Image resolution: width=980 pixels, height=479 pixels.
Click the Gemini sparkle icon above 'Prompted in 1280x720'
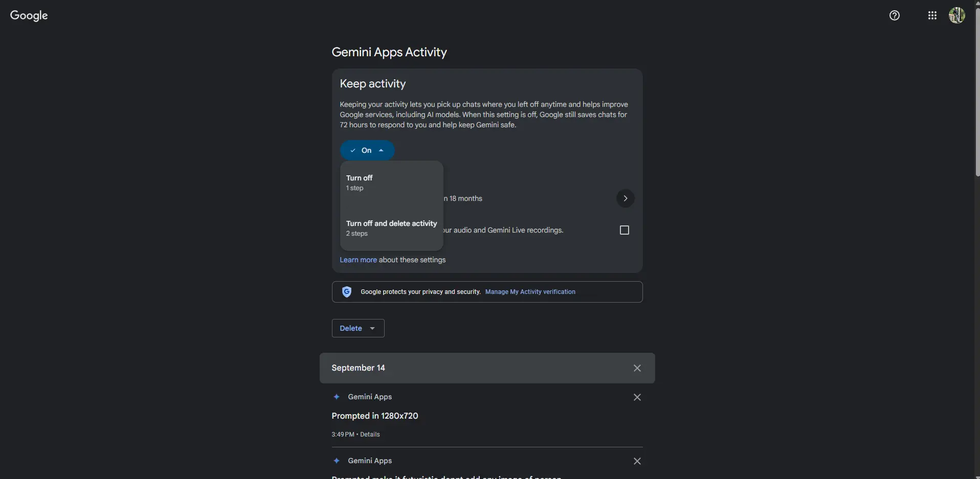(337, 397)
